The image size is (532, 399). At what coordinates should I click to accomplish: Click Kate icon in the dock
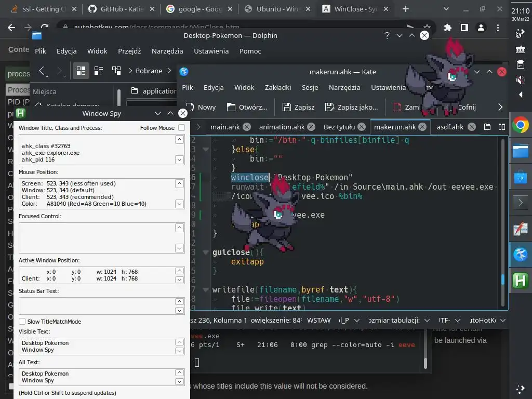[521, 255]
